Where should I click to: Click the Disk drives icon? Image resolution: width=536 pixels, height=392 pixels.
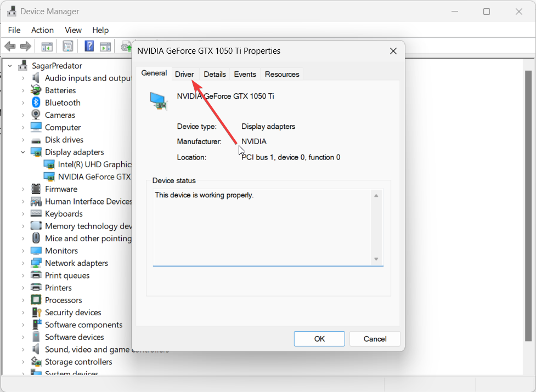[x=36, y=140]
